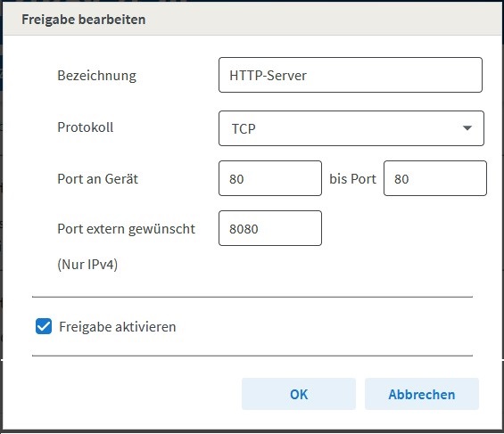Image resolution: width=504 pixels, height=434 pixels.
Task: Toggle the Freigabe aktivieren checkbox
Action: point(44,326)
